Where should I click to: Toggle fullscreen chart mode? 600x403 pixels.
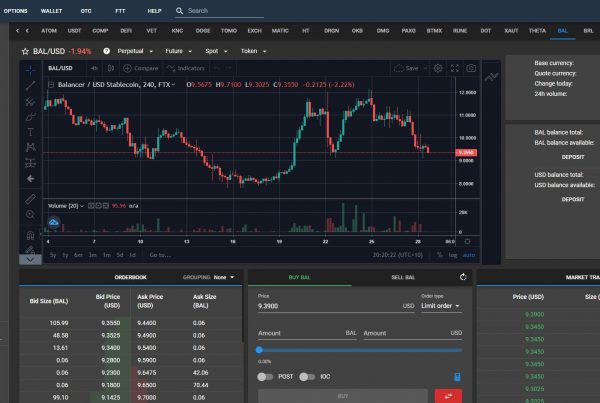(455, 68)
